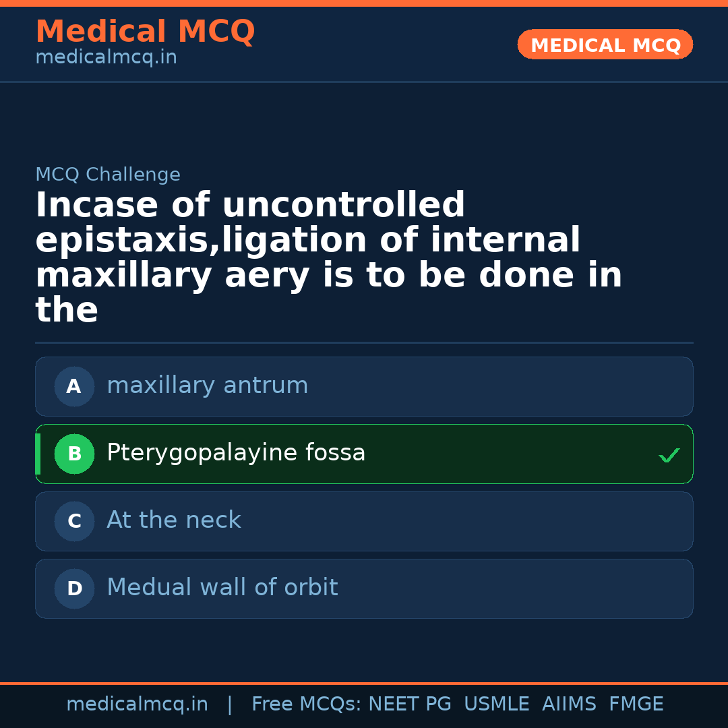
Task: Click the green bar beside option B
Action: 38,454
